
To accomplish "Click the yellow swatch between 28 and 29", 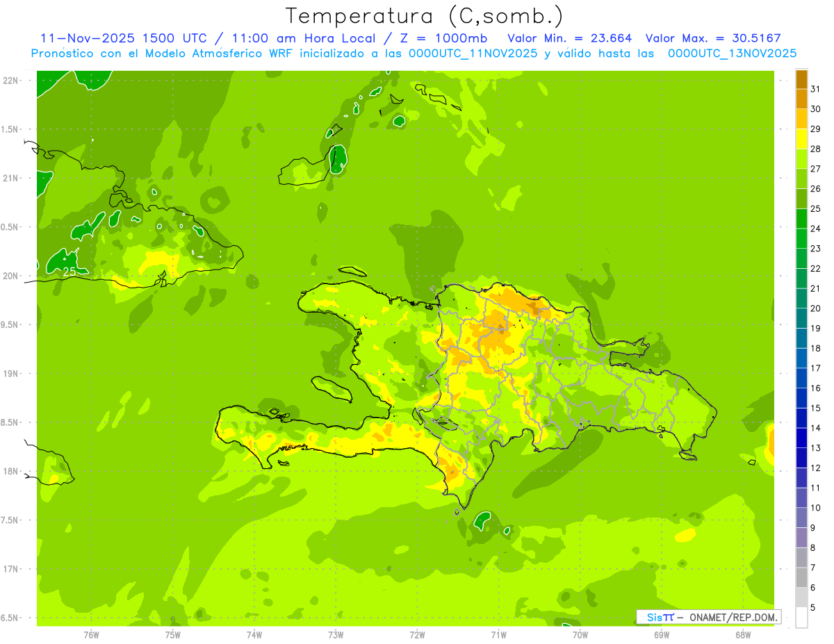I will click(x=802, y=139).
